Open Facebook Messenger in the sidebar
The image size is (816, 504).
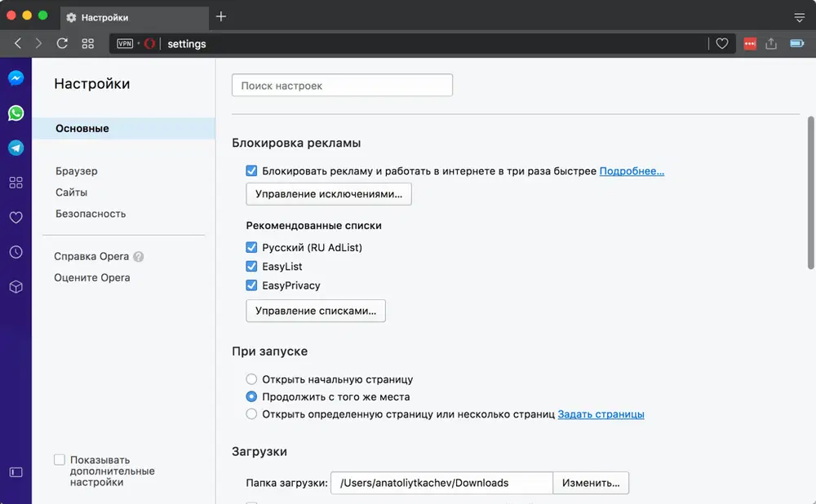[16, 78]
